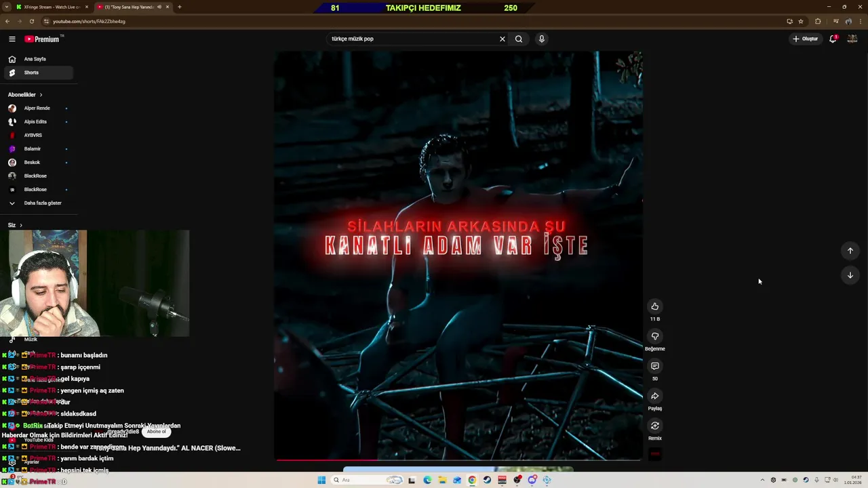
Task: Click the YouTube Premium logo
Action: coord(43,39)
